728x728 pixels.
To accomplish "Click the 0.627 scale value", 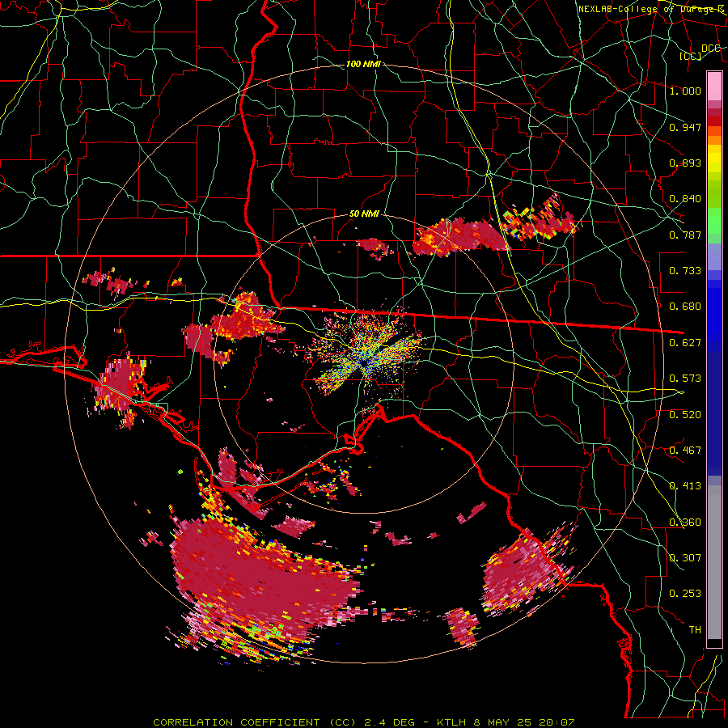I will pos(685,343).
